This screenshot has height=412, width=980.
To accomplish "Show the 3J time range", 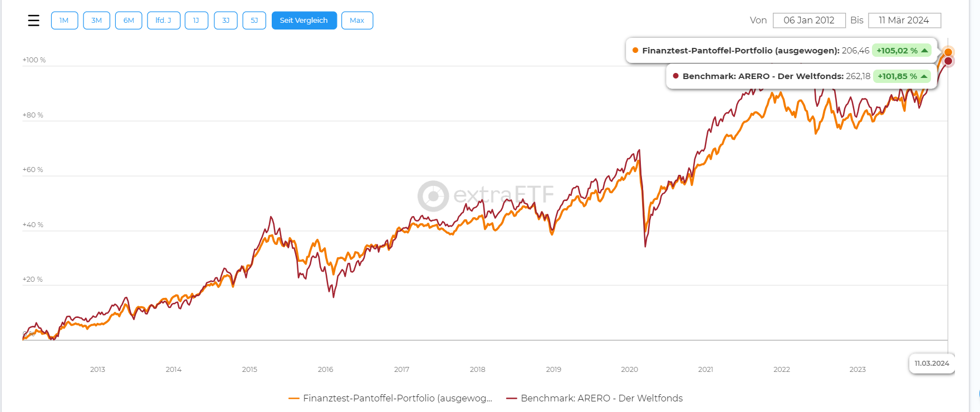I will [x=226, y=21].
